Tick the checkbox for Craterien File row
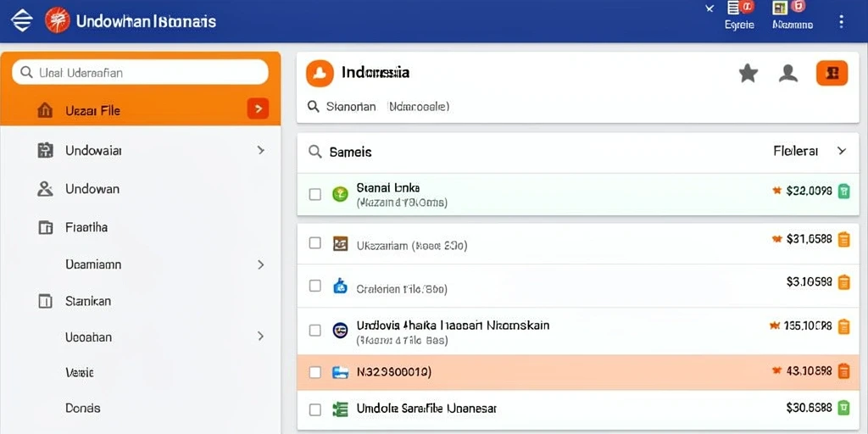 [315, 286]
